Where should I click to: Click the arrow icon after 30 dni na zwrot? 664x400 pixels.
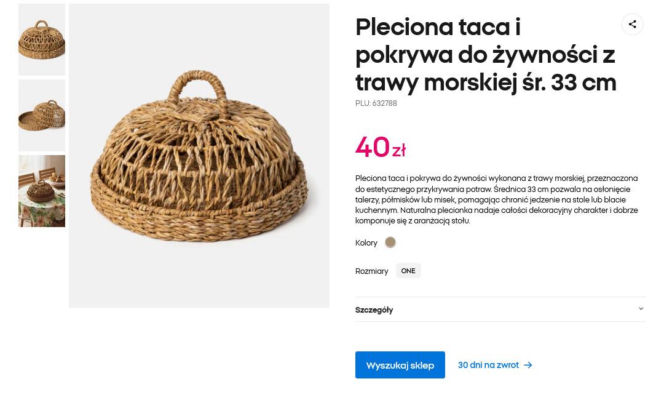point(528,365)
